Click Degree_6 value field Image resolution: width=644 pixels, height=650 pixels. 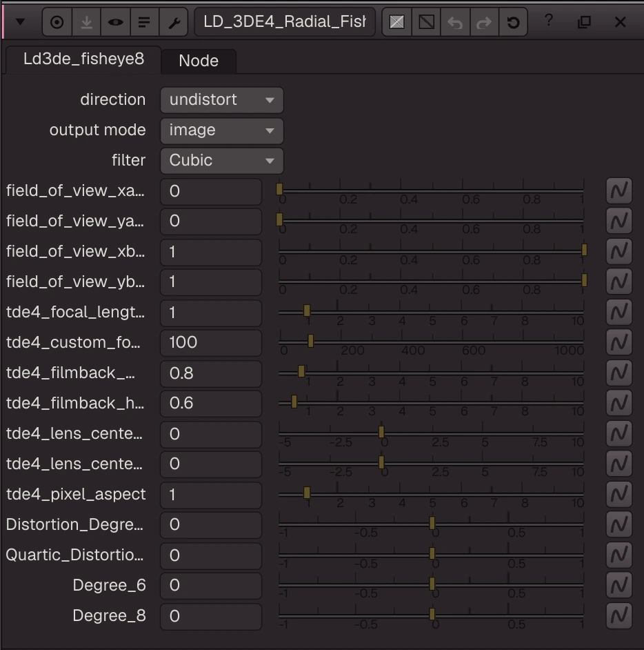(x=211, y=585)
